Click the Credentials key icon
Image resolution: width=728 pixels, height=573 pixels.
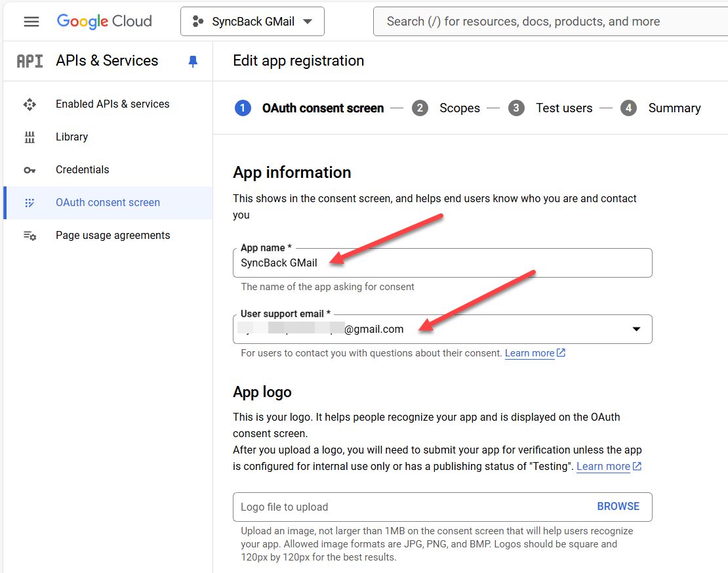pos(30,170)
